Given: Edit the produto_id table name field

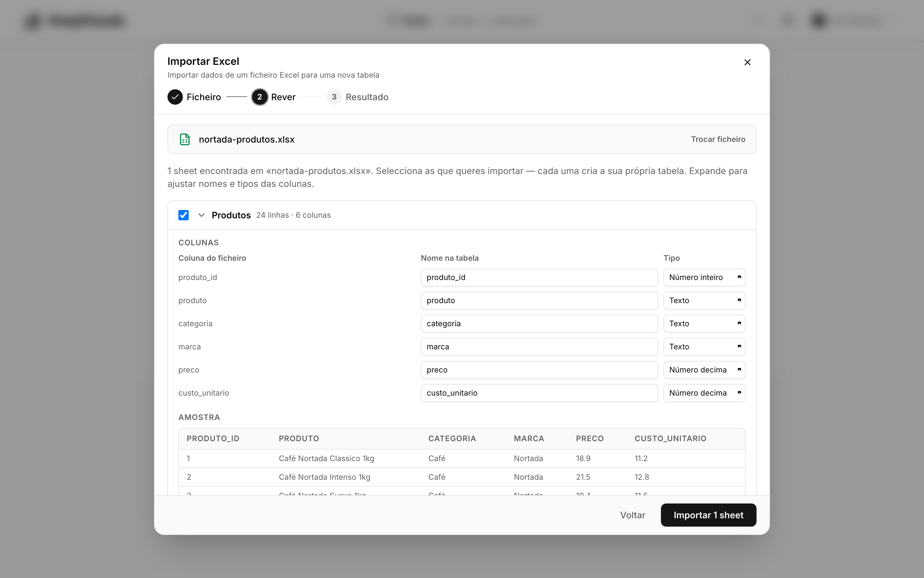Looking at the screenshot, I should coord(539,277).
